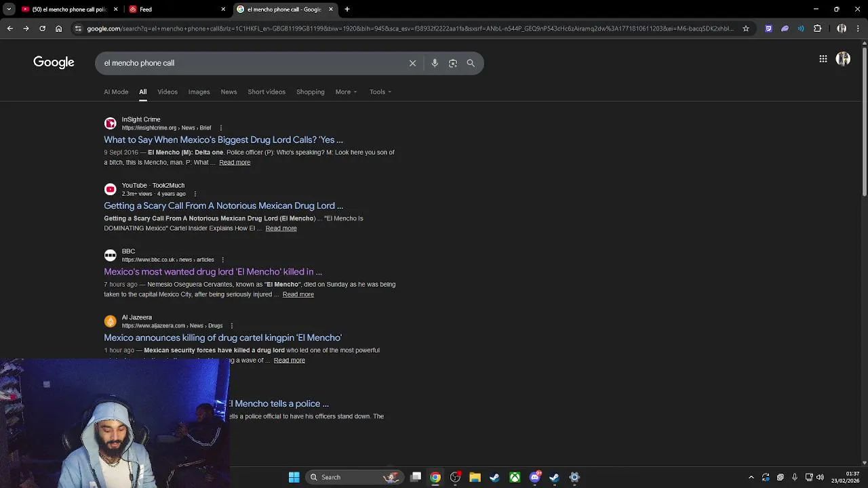Open browser home page

58,28
